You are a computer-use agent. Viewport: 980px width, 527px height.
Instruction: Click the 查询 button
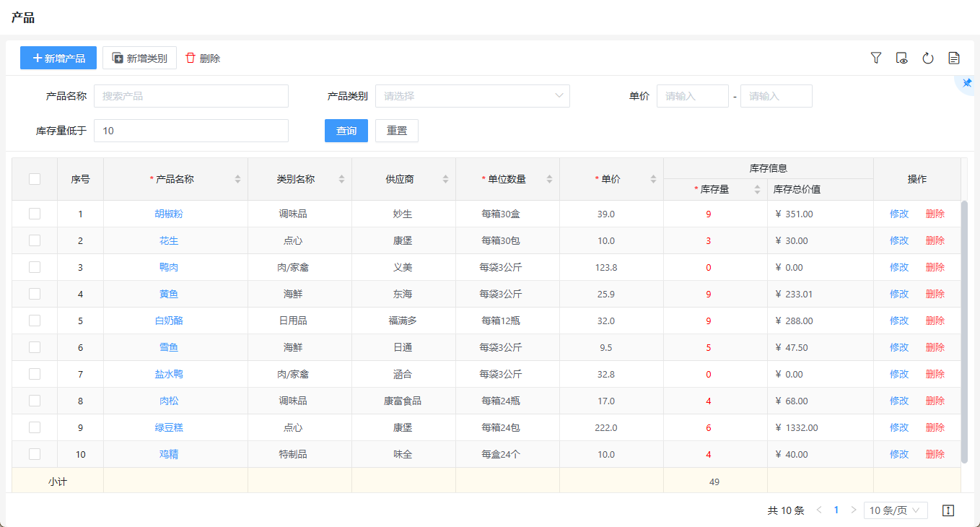click(x=346, y=131)
